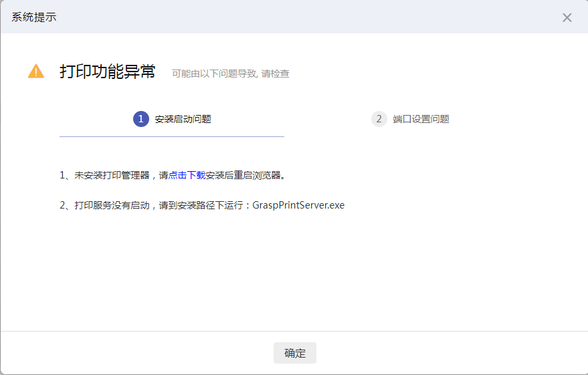This screenshot has height=375, width=588.
Task: Click the orange warning triangle icon
Action: click(x=36, y=71)
